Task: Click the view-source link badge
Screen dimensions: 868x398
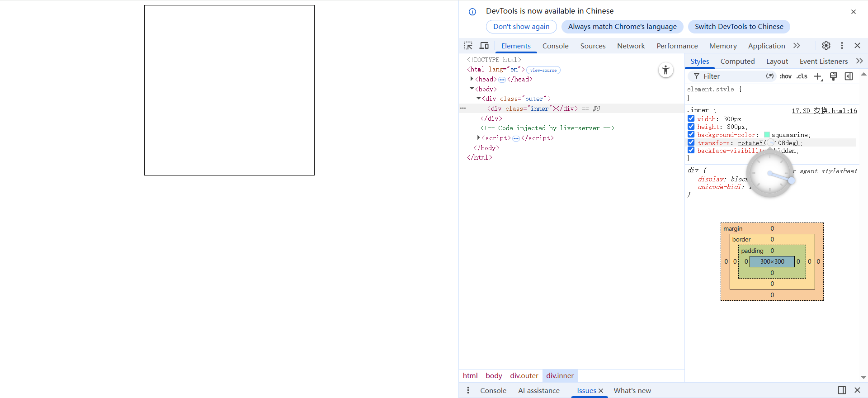Action: (x=543, y=70)
